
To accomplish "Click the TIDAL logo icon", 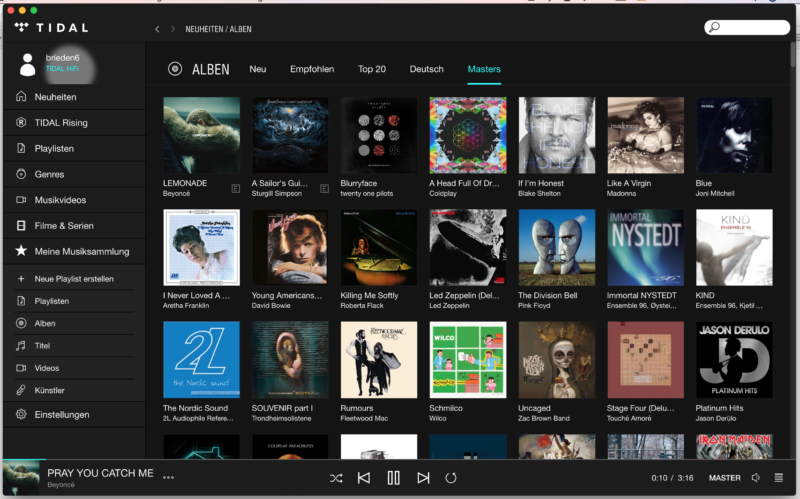I will [21, 27].
